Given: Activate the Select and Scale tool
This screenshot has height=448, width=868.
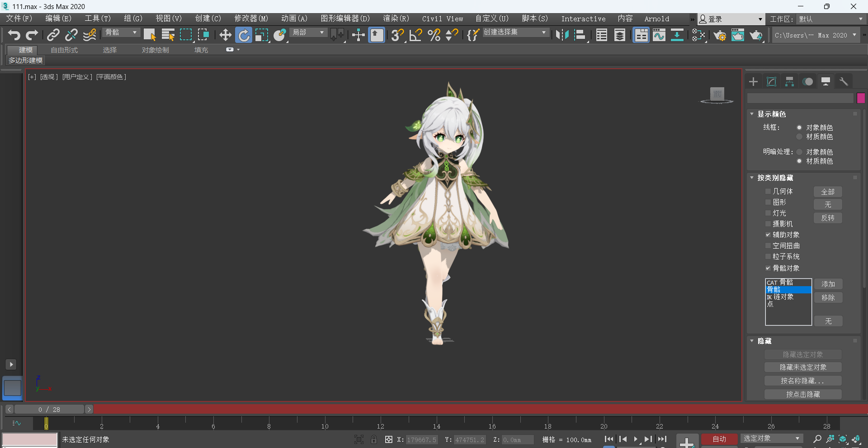Looking at the screenshot, I should coord(261,35).
